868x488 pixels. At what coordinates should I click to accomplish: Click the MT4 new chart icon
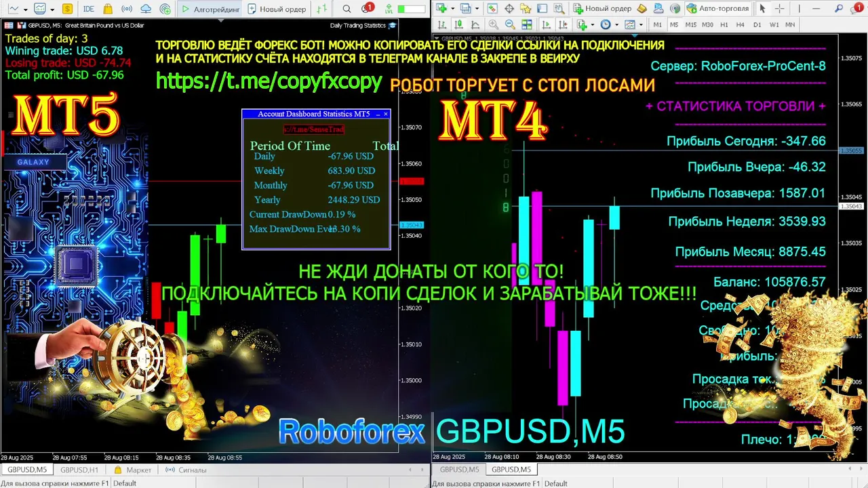[442, 9]
